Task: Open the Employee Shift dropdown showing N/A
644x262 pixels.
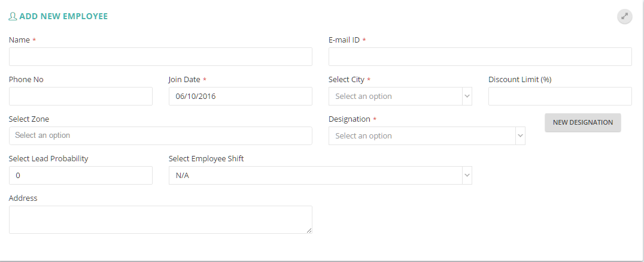Action: [320, 175]
